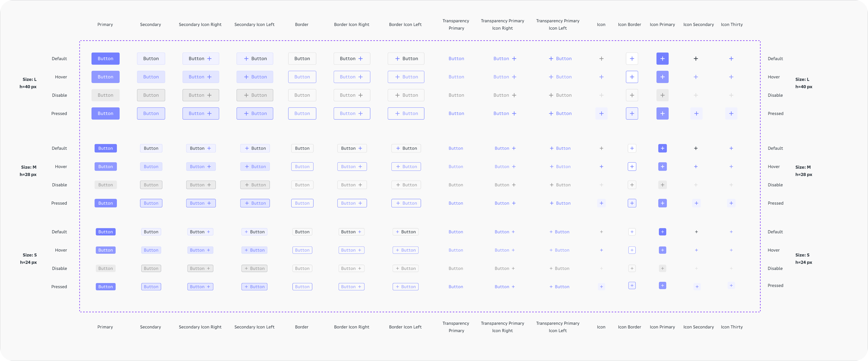Image resolution: width=868 pixels, height=361 pixels.
Task: Click the Size L Default Transparency Primary Button link
Action: 456,58
